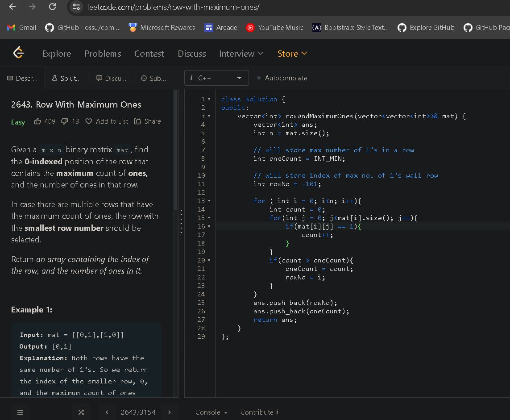Open the problem list hamburger icon
This screenshot has height=420, width=510.
click(x=20, y=412)
